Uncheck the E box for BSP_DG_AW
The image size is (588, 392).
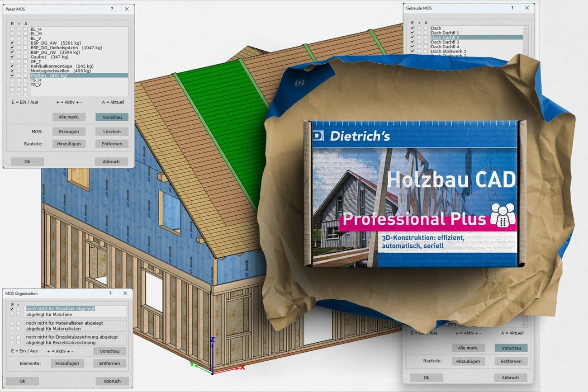[x=12, y=43]
